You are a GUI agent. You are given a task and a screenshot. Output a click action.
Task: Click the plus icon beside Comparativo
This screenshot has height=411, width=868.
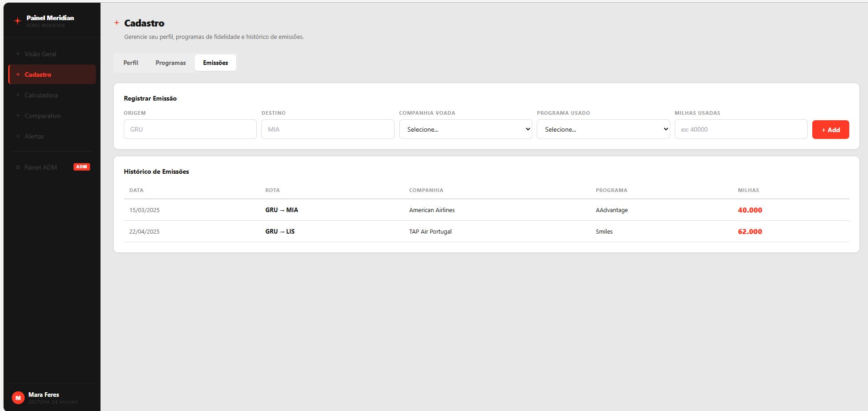pos(18,116)
